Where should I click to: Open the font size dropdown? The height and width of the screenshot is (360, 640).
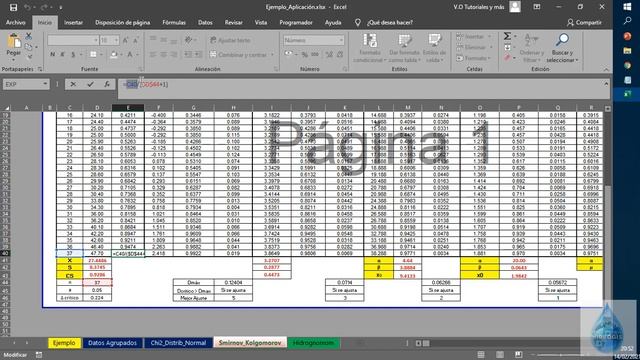pyautogui.click(x=116, y=40)
